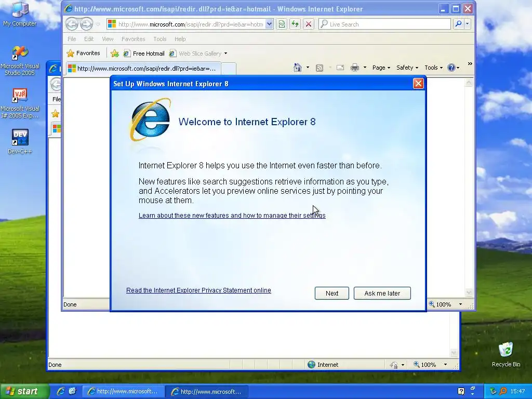Click the Forward navigation arrow
Screen dimensions: 532x399
coord(87,24)
